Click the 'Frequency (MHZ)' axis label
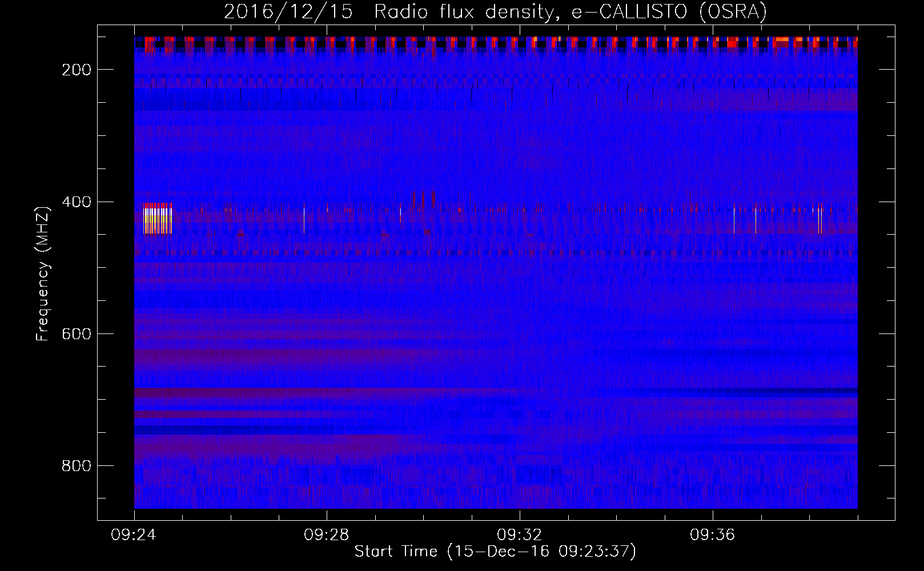The image size is (924, 571). [43, 274]
